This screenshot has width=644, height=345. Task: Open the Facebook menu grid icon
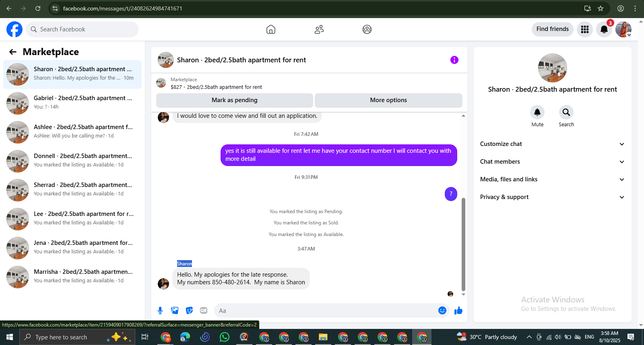585,29
